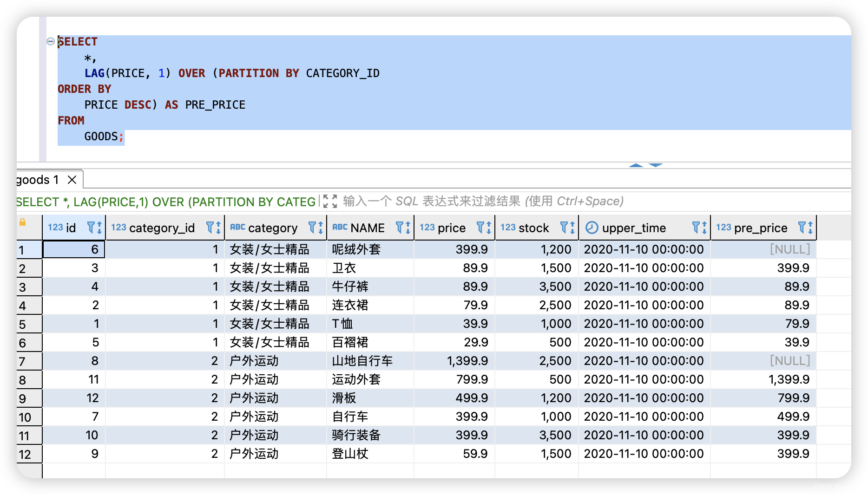Click the name cell 登山杖
The image size is (868, 495).
[x=370, y=454]
